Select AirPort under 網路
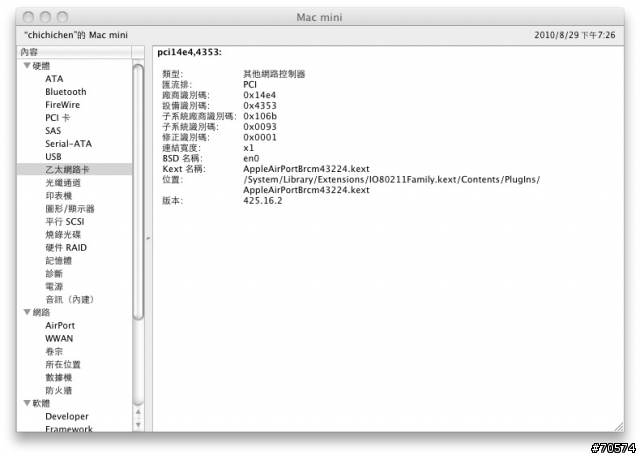 (x=60, y=326)
